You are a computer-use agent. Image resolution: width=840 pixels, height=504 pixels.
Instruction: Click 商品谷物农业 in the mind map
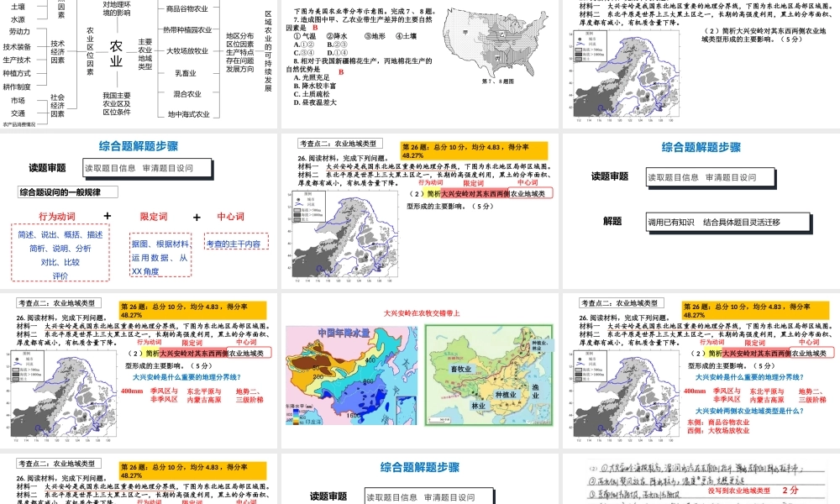[187, 8]
